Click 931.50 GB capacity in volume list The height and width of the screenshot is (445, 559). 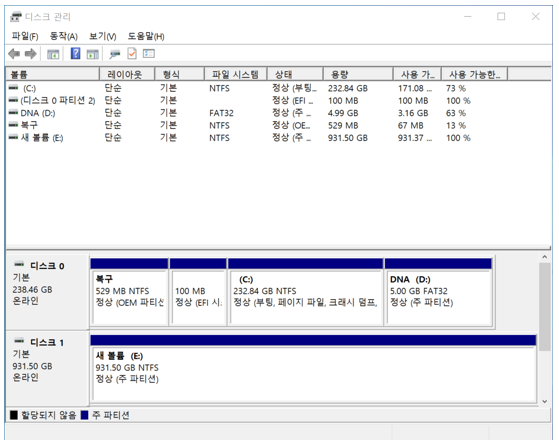click(348, 138)
